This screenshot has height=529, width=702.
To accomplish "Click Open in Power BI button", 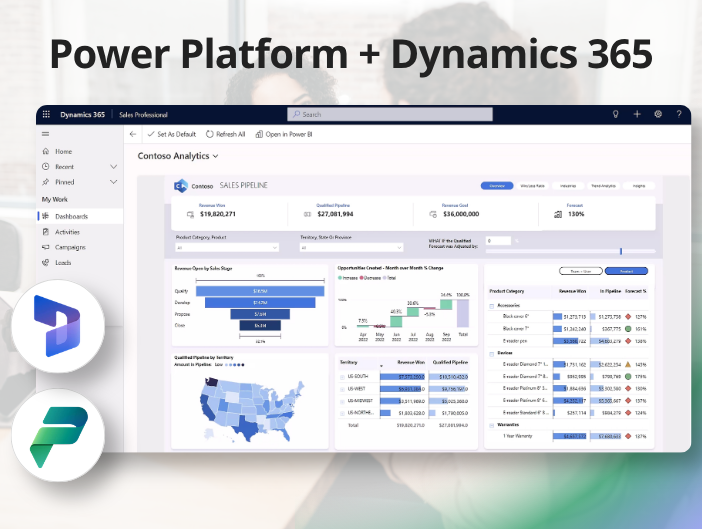I will point(284,134).
